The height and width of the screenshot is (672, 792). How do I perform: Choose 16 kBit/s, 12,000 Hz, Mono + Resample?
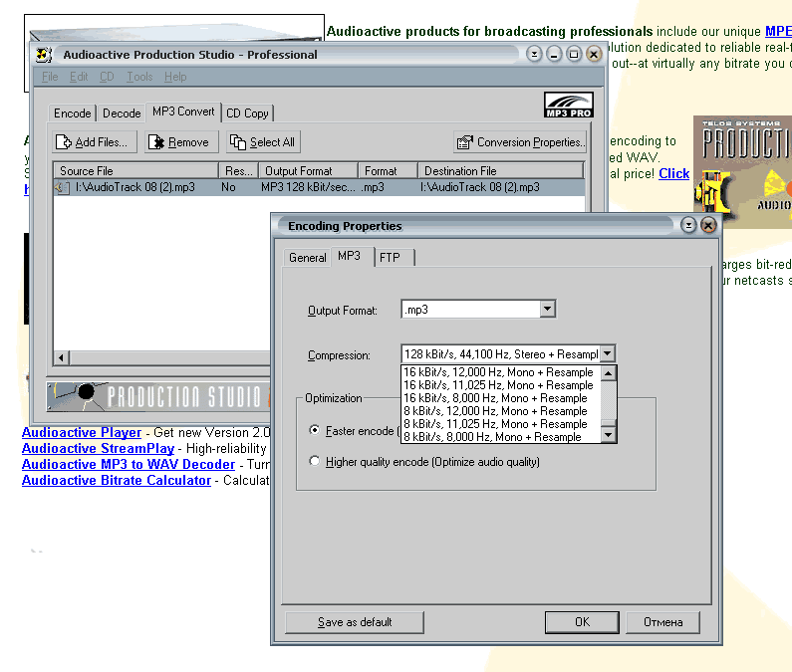tap(498, 372)
